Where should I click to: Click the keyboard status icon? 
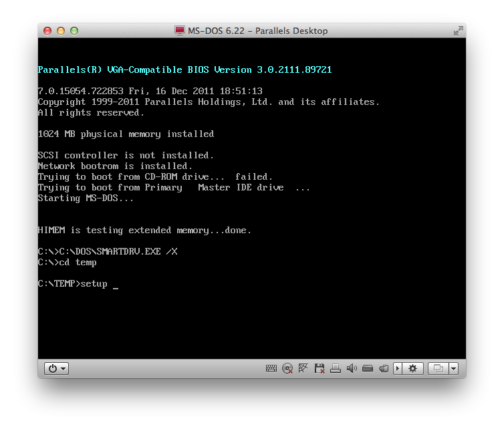(271, 368)
